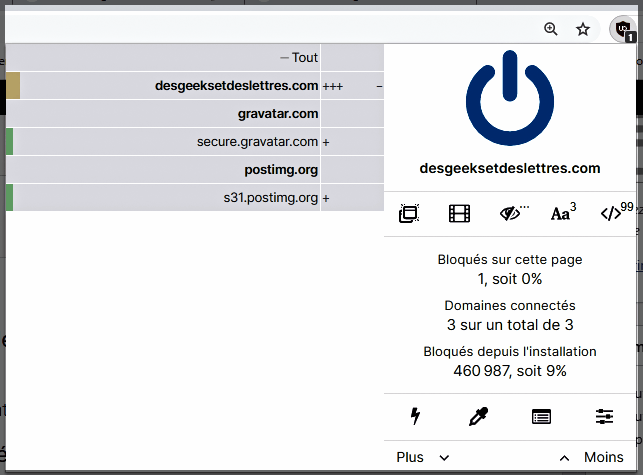
Task: Click green swatch beside s31.postimg.org
Action: 9,197
